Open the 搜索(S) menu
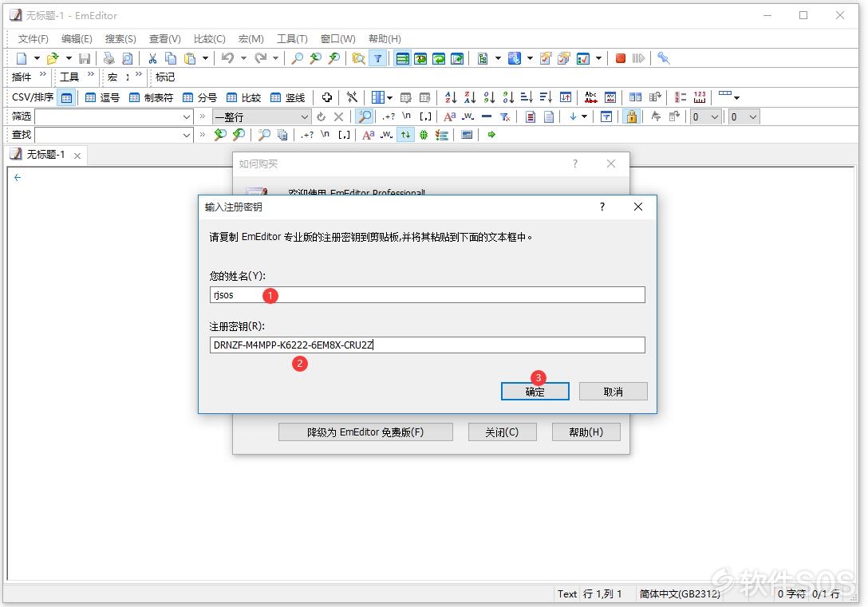This screenshot has width=868, height=607. (x=120, y=39)
